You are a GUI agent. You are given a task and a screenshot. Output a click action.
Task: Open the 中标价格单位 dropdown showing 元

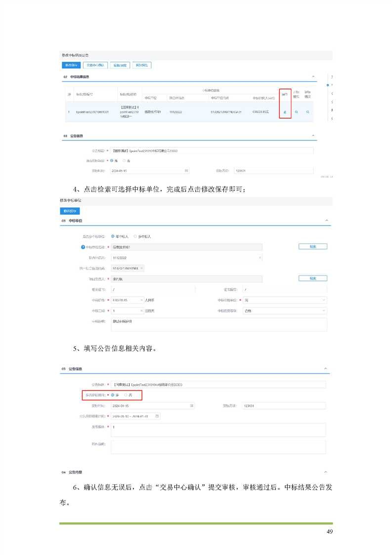(x=324, y=300)
